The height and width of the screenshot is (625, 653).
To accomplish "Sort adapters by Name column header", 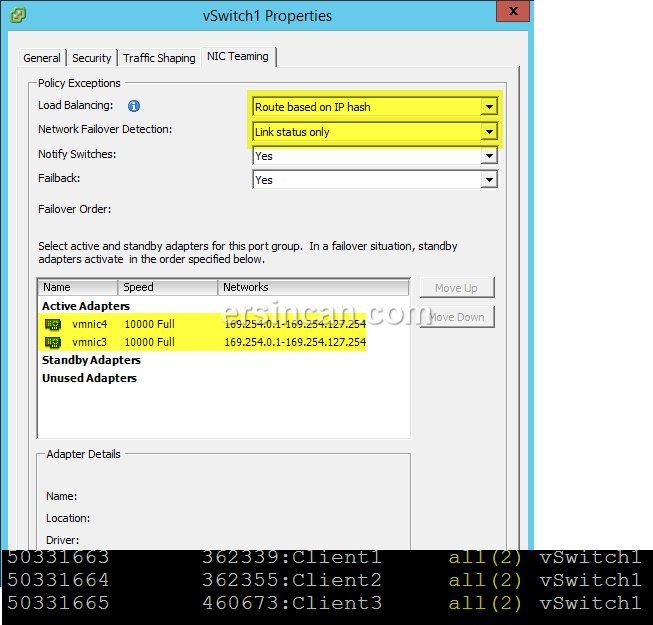I will [x=78, y=287].
